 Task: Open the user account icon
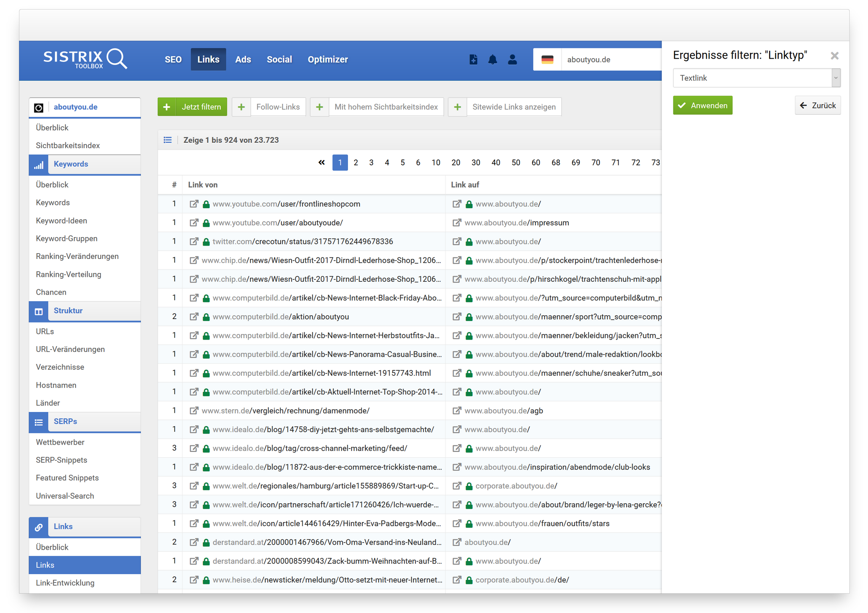512,59
